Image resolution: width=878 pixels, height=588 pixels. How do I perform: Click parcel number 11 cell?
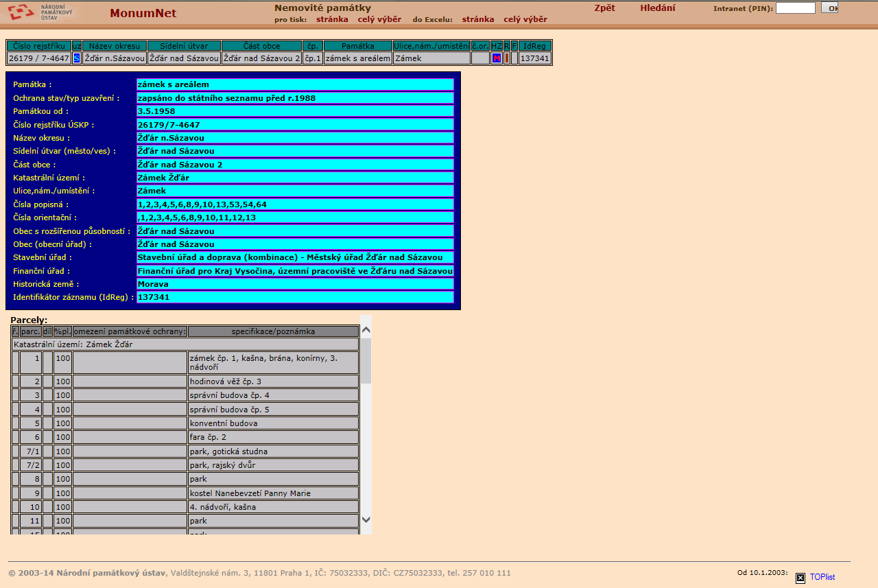click(31, 521)
